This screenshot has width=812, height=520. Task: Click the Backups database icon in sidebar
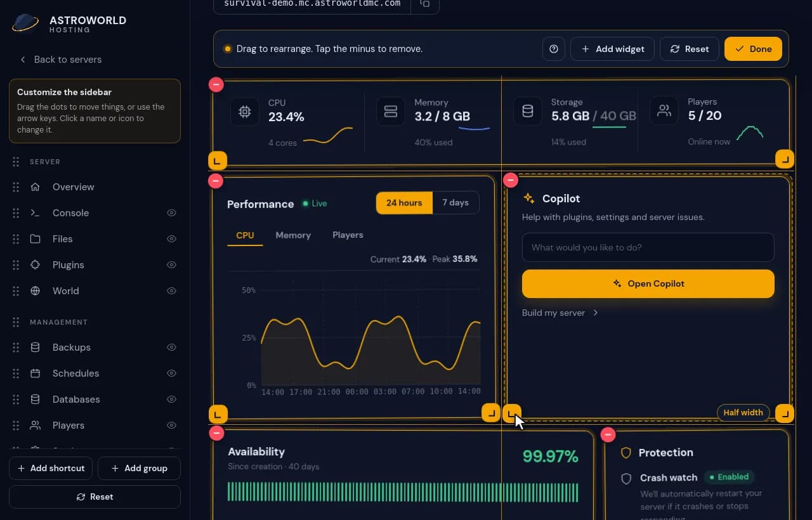point(36,348)
